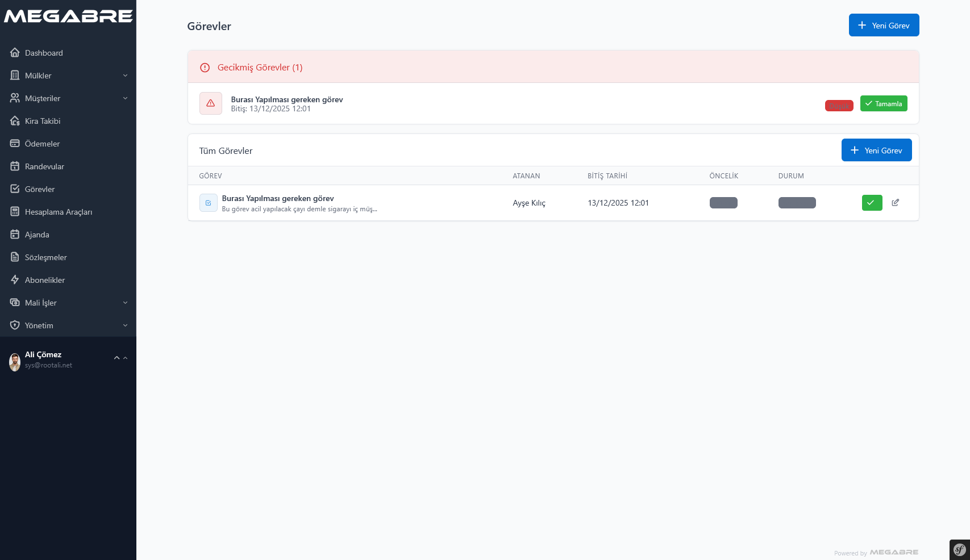This screenshot has height=560, width=970.
Task: Click the Abonelikler lightning bolt icon
Action: point(15,280)
